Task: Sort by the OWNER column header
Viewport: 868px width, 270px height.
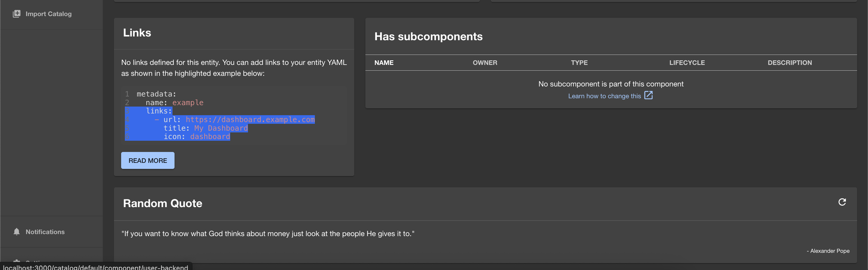Action: (485, 63)
